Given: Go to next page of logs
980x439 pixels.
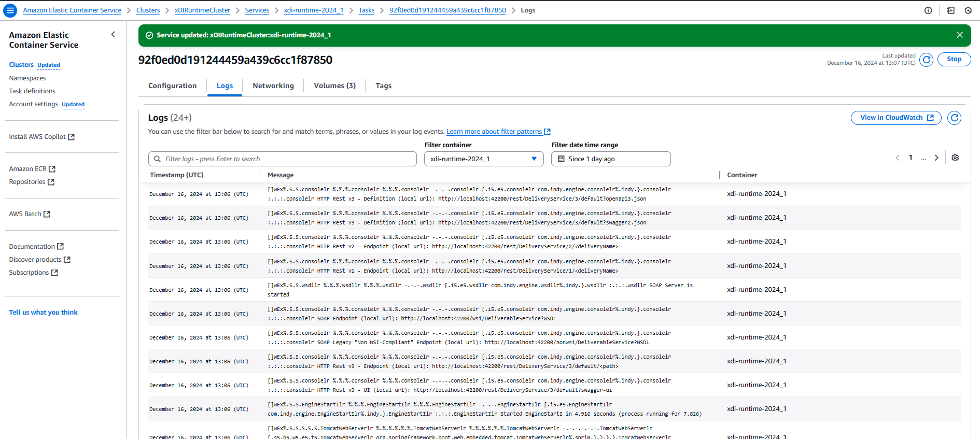Looking at the screenshot, I should pos(936,158).
